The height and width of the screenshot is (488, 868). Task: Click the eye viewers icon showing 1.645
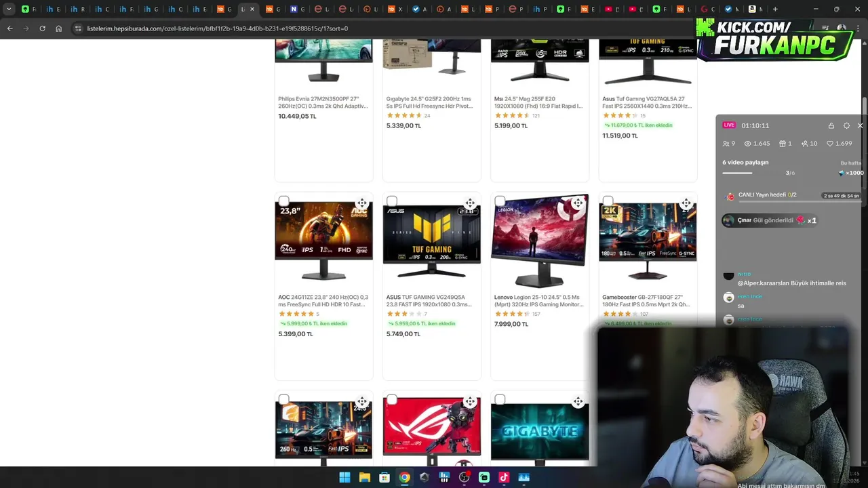pyautogui.click(x=748, y=144)
